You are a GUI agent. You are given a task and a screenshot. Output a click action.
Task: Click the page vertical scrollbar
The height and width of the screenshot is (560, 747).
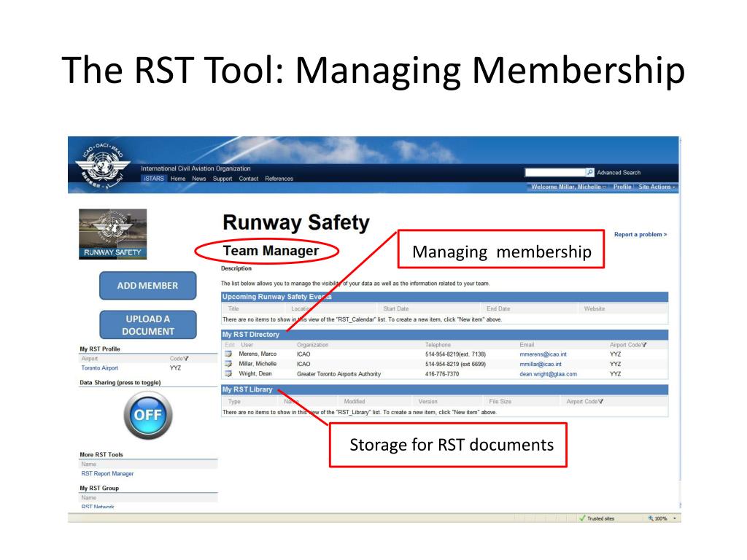click(680, 324)
